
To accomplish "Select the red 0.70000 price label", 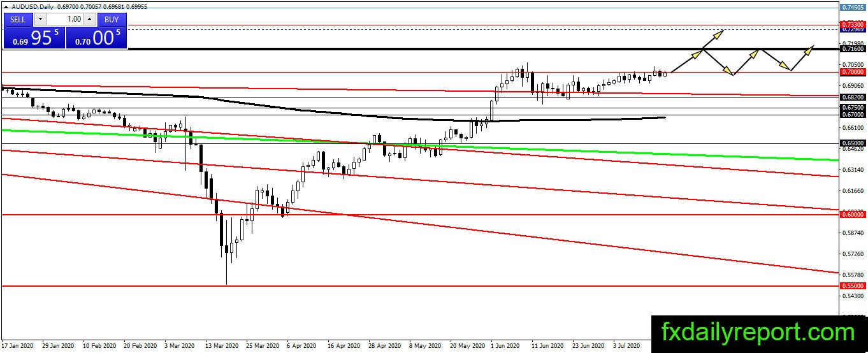I will coord(853,72).
